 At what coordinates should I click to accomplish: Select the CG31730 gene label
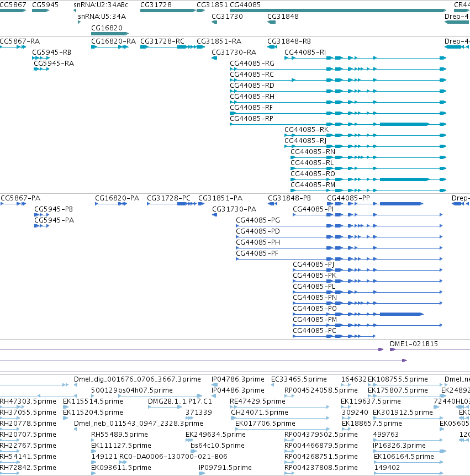coord(227,17)
